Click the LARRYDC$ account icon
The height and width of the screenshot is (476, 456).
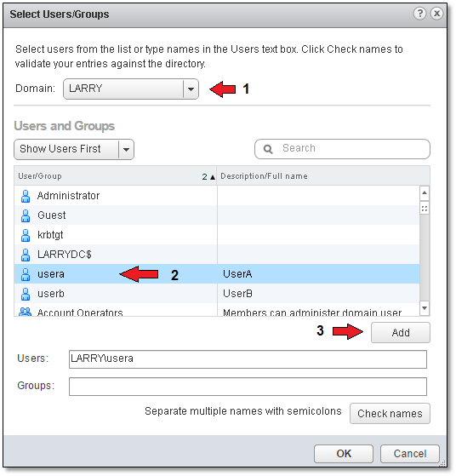click(x=26, y=255)
